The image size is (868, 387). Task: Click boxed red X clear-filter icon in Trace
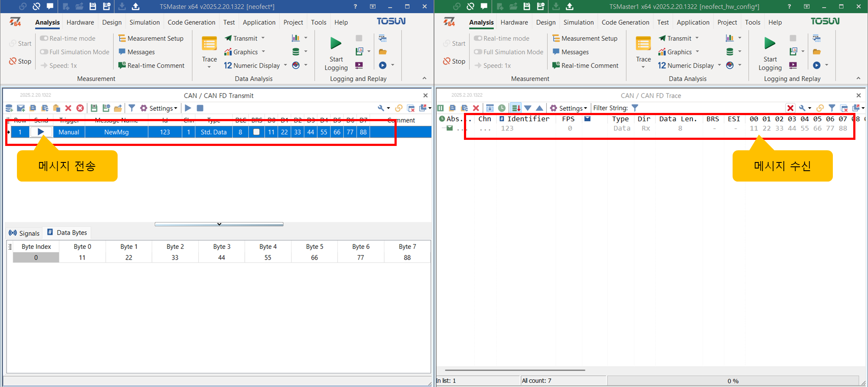(x=790, y=108)
